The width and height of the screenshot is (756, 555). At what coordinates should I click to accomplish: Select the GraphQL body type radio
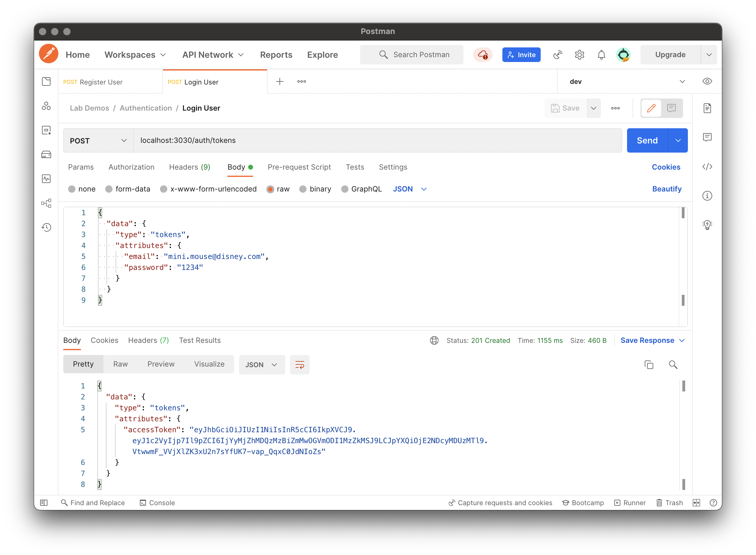click(345, 189)
